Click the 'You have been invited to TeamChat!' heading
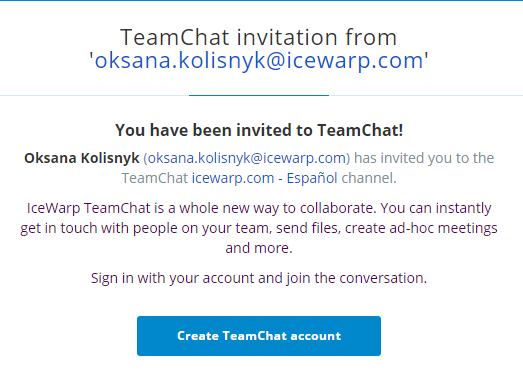The height and width of the screenshot is (383, 523). click(259, 130)
